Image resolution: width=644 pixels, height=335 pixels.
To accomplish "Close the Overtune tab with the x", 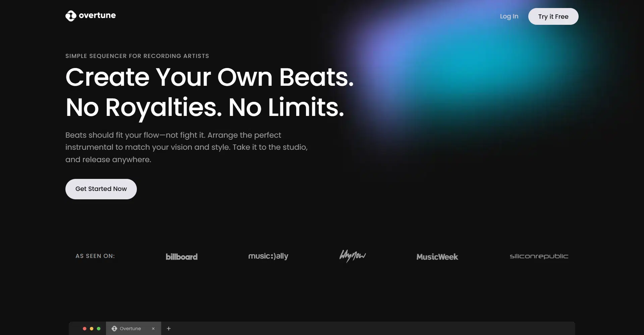I will pos(153,329).
